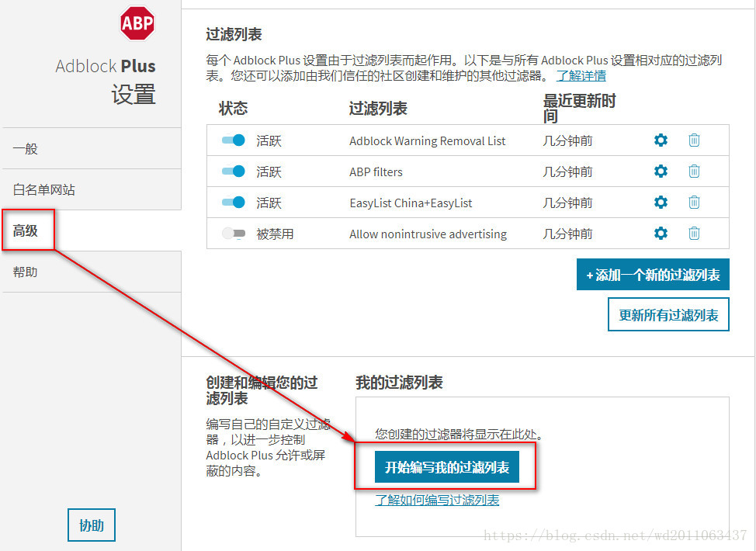The image size is (756, 551).
Task: Click the 状态 column header
Action: point(233,108)
